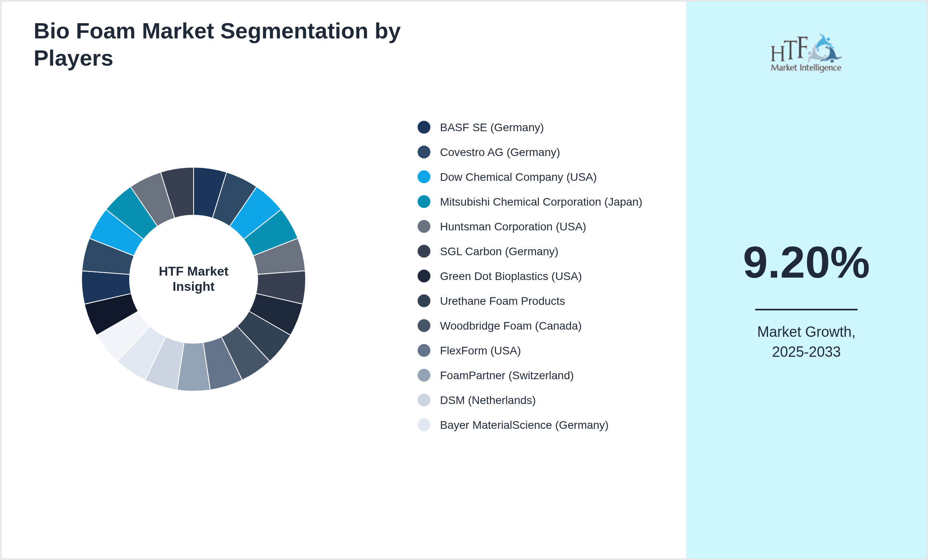Click Bayer MaterialScience legend dot

pyautogui.click(x=424, y=425)
